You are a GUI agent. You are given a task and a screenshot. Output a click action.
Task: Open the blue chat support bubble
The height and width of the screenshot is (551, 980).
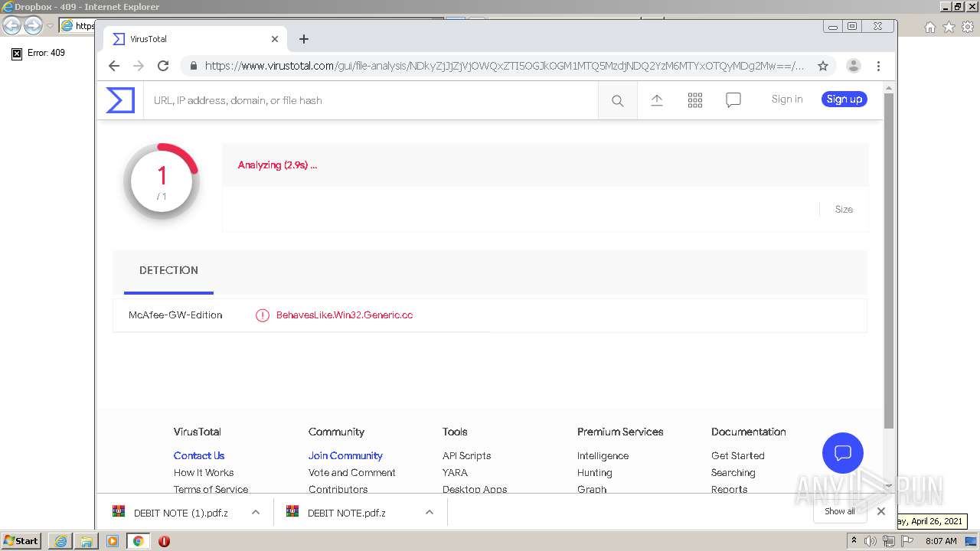point(843,452)
